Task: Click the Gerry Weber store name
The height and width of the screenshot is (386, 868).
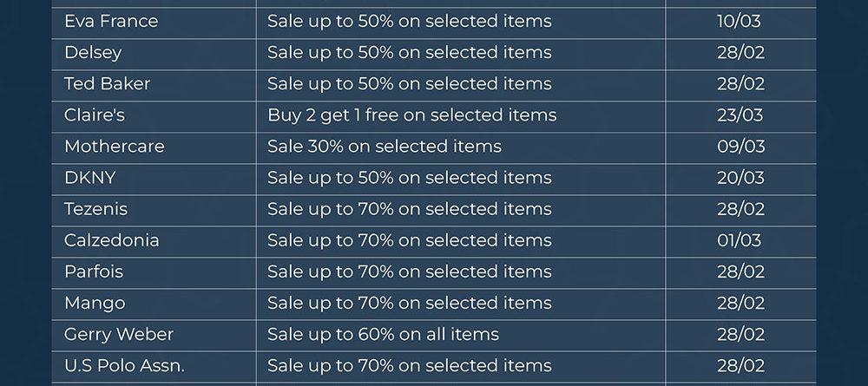Action: 119,334
